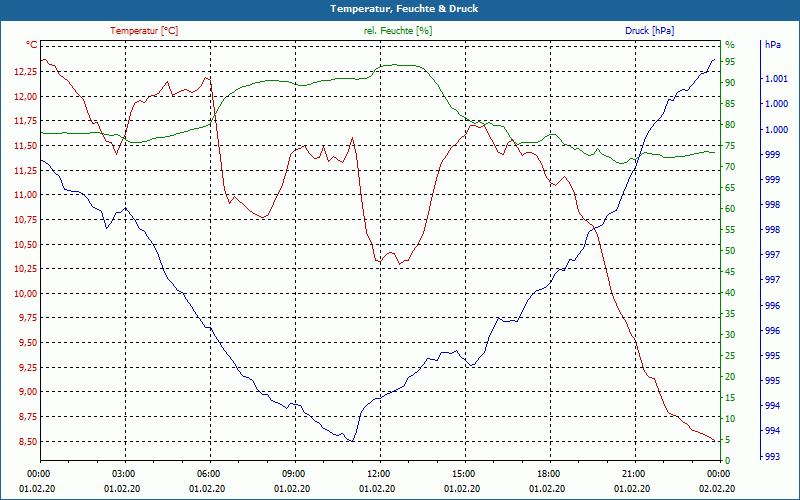Click the 21:00 time axis label
Viewport: 800px width, 500px height.
click(635, 474)
